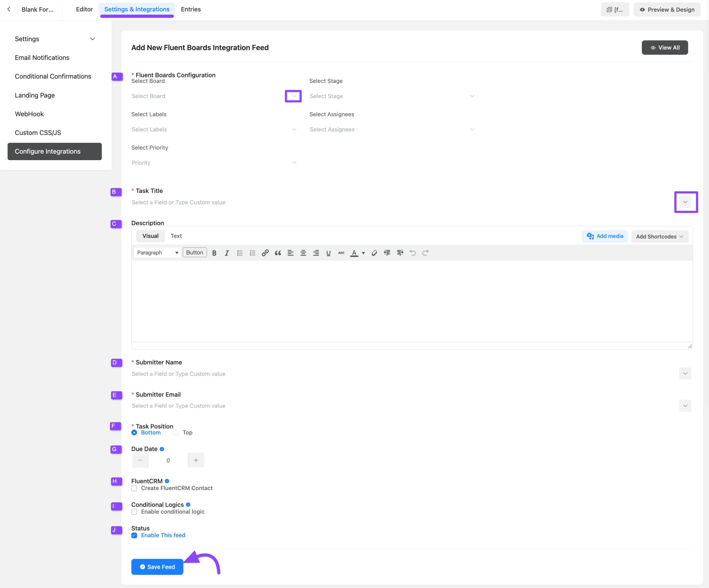Click Add media button
Screen dimensions: 709x588
pos(605,236)
